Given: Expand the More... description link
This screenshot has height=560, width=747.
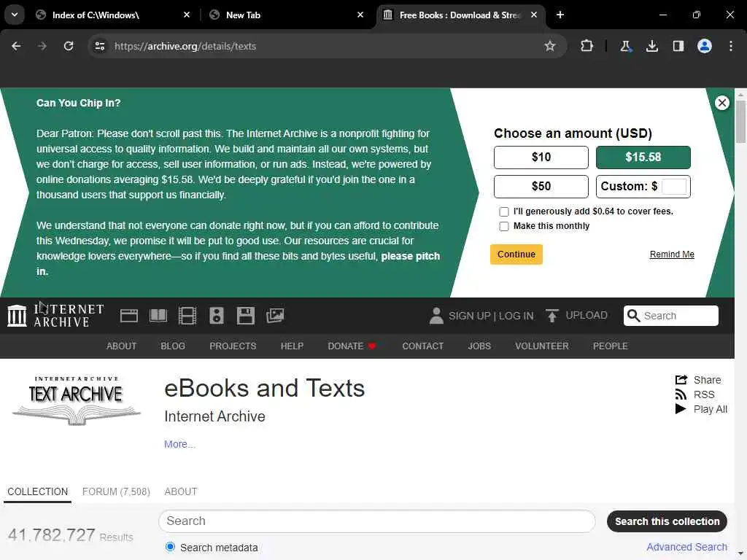Looking at the screenshot, I should [179, 444].
